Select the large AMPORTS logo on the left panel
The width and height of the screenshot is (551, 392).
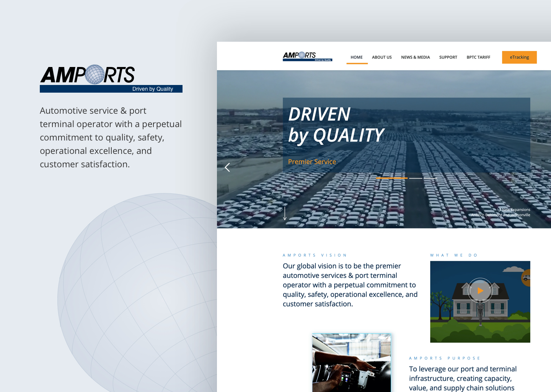click(x=87, y=75)
